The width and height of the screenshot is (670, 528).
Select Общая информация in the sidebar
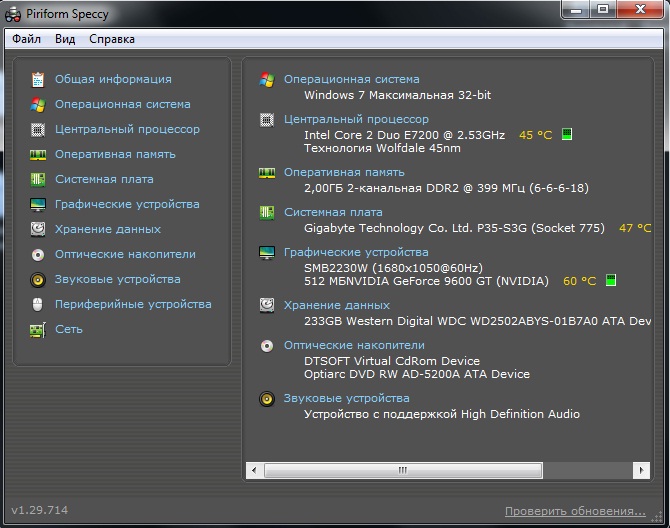[113, 79]
